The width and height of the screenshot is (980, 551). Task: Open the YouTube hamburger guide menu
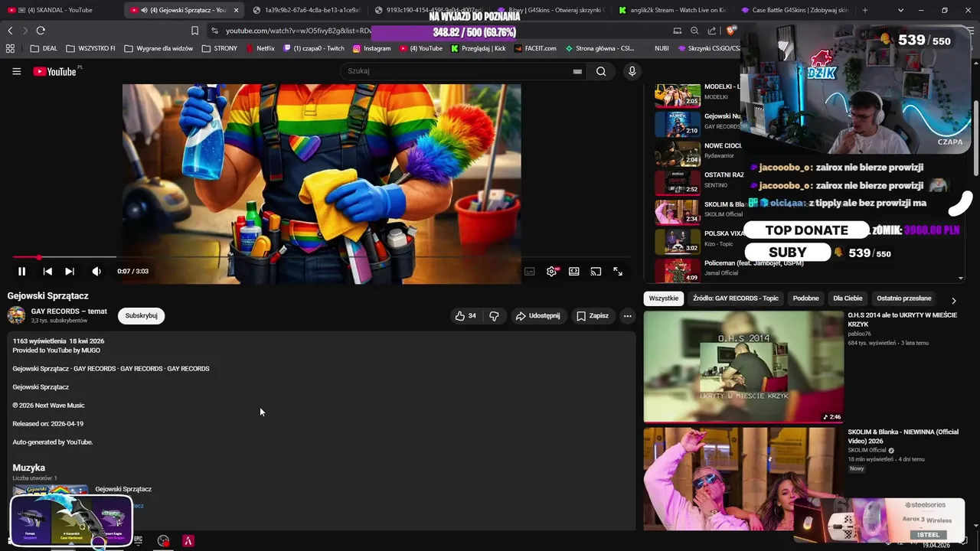tap(16, 71)
